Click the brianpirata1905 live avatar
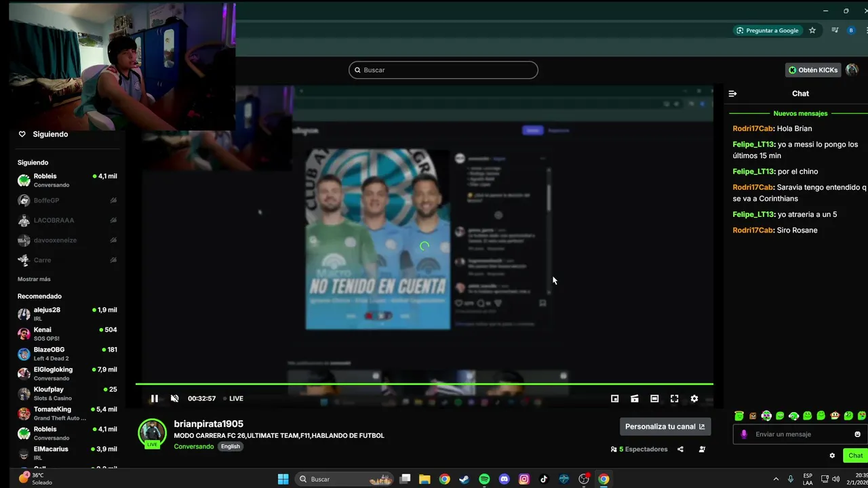868x488 pixels. click(x=152, y=432)
